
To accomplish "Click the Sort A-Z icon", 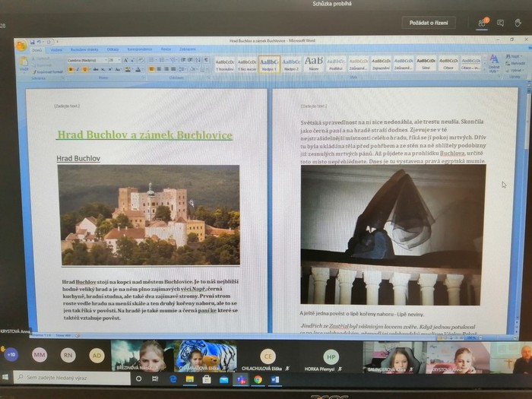I will pyautogui.click(x=198, y=60).
